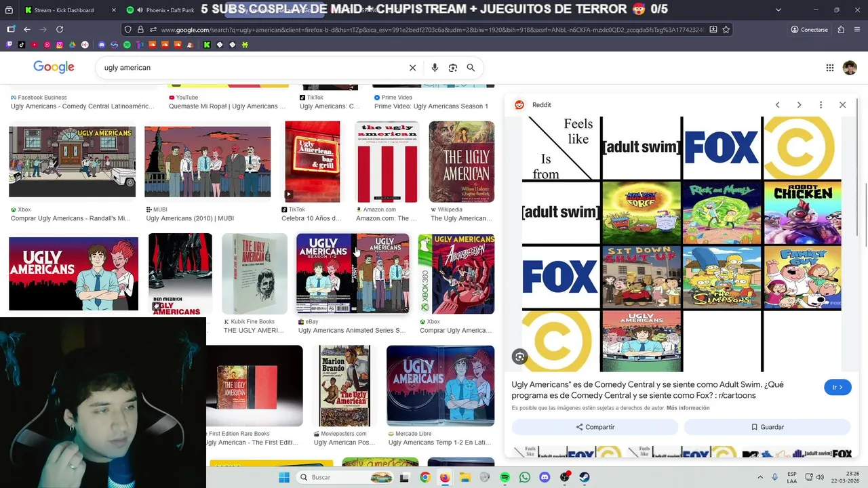This screenshot has width=868, height=488.
Task: List all tabs dropdown arrow
Action: pyautogui.click(x=778, y=10)
